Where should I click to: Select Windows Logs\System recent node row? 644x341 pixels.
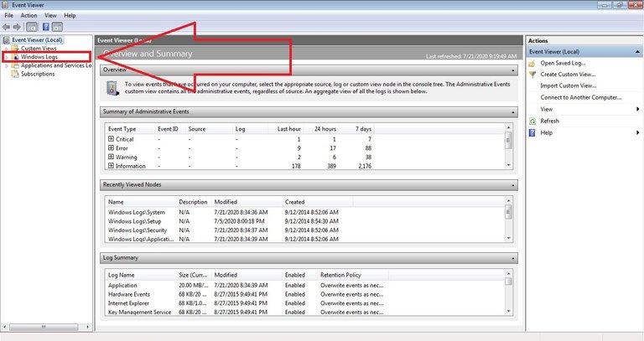point(304,212)
